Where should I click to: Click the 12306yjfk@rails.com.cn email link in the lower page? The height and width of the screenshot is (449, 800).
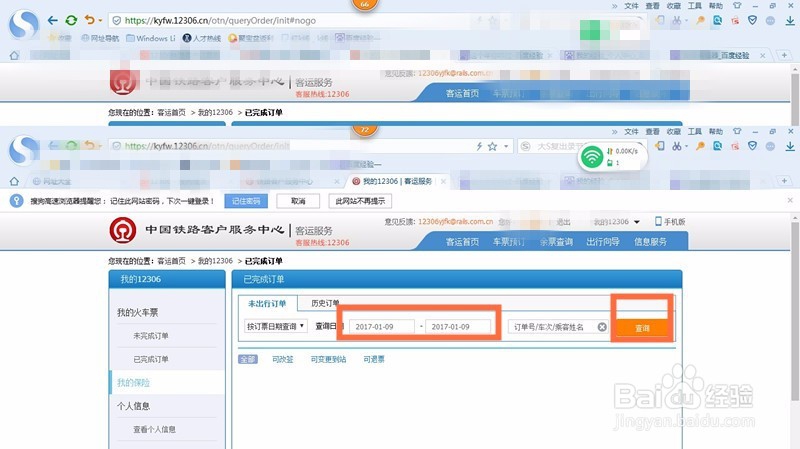click(456, 221)
